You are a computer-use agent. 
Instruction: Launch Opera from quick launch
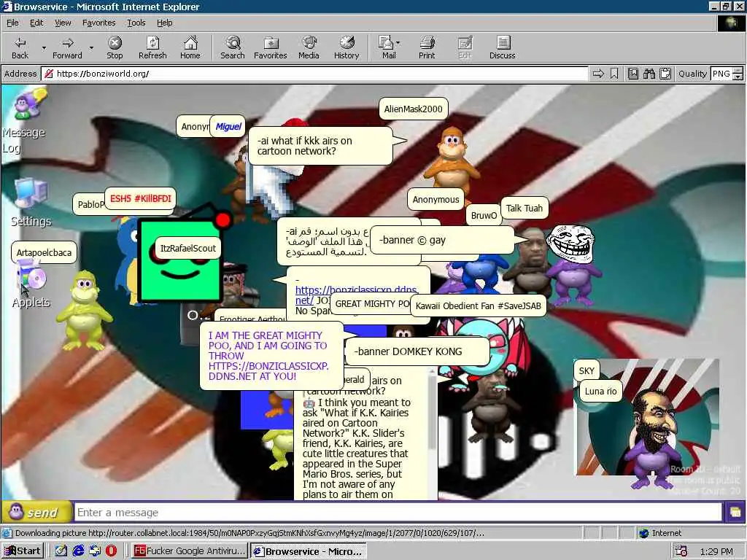click(112, 551)
